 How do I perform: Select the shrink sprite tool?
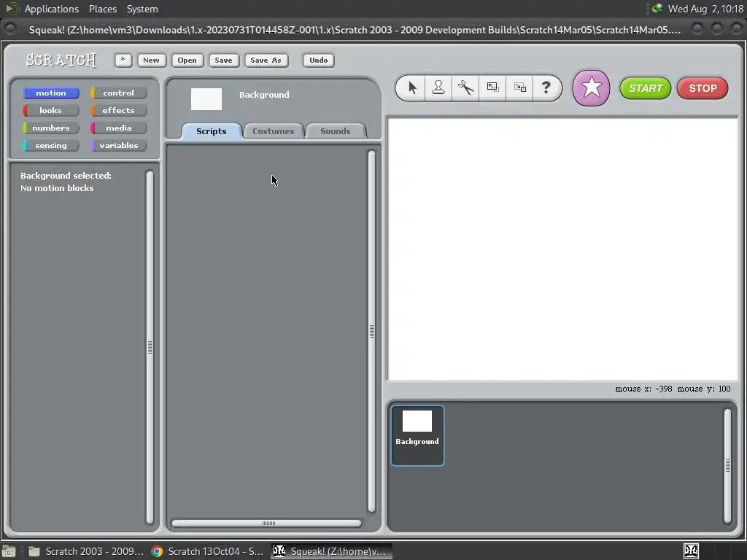pyautogui.click(x=519, y=87)
